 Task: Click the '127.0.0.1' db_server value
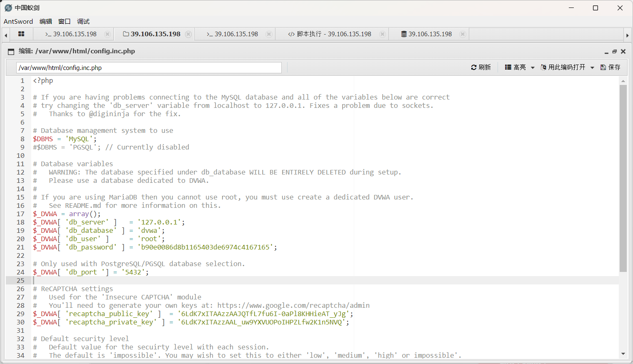pyautogui.click(x=160, y=222)
